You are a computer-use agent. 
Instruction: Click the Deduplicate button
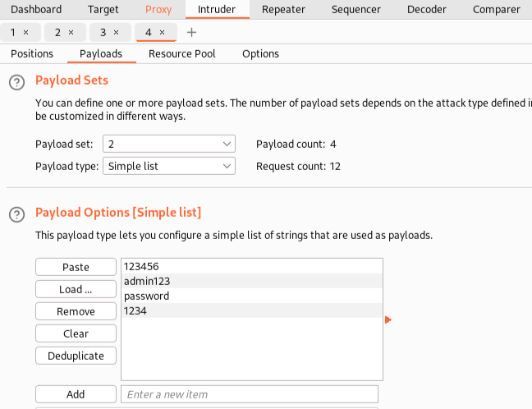point(76,356)
